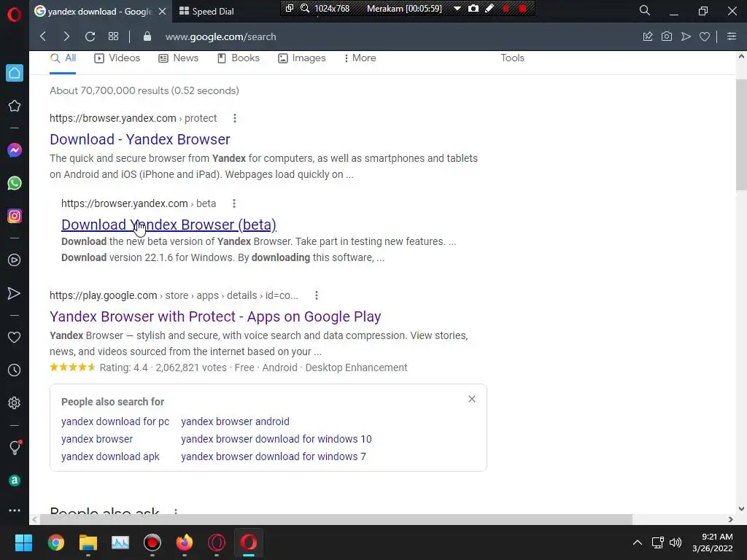747x560 pixels.
Task: Open Yandex Browser with Protect Google Play link
Action: (x=215, y=316)
